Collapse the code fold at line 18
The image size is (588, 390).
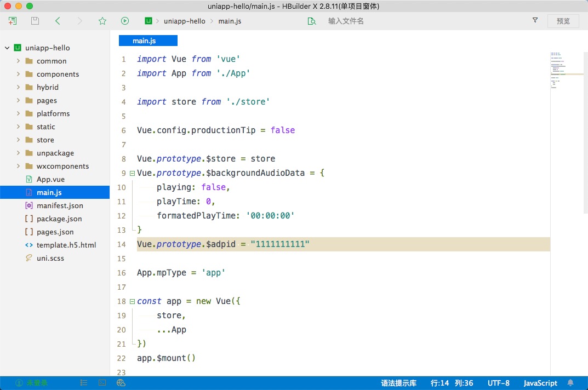[x=132, y=301]
